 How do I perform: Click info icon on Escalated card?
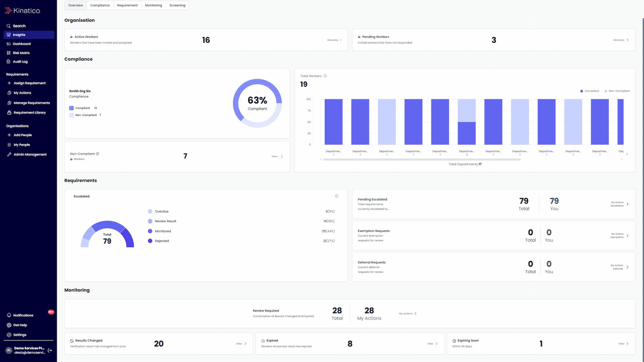pos(337,196)
